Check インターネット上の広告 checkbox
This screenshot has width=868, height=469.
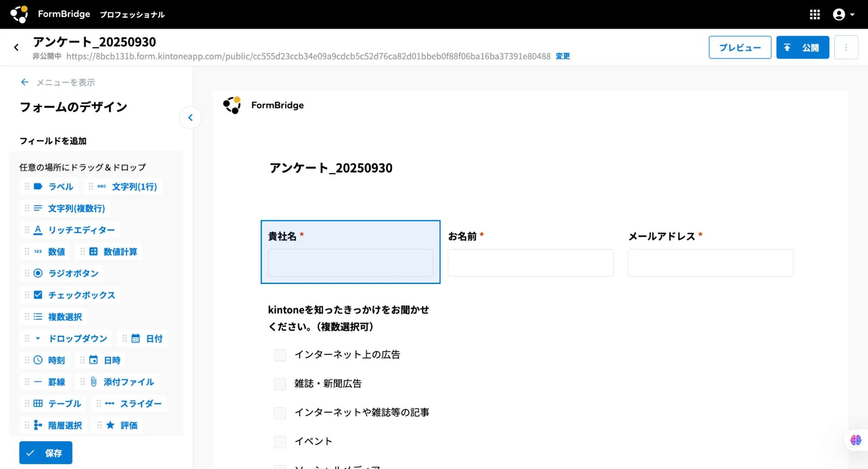click(x=280, y=355)
